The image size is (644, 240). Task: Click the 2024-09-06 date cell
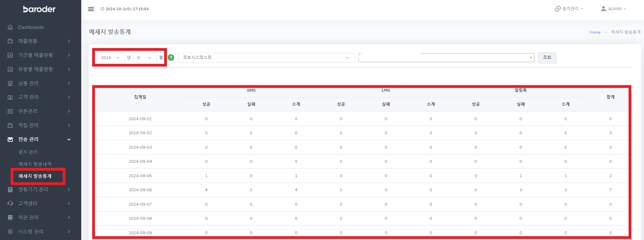click(x=140, y=190)
